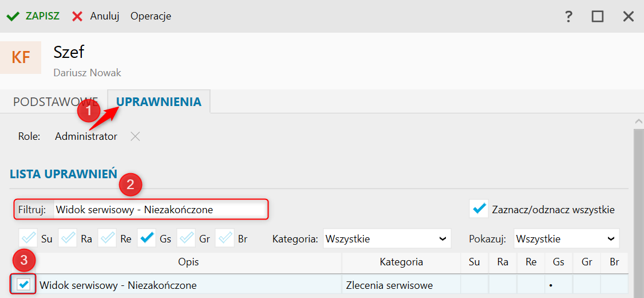Switch to the PODSTAWOWE tab
The image size is (644, 298).
pos(56,102)
